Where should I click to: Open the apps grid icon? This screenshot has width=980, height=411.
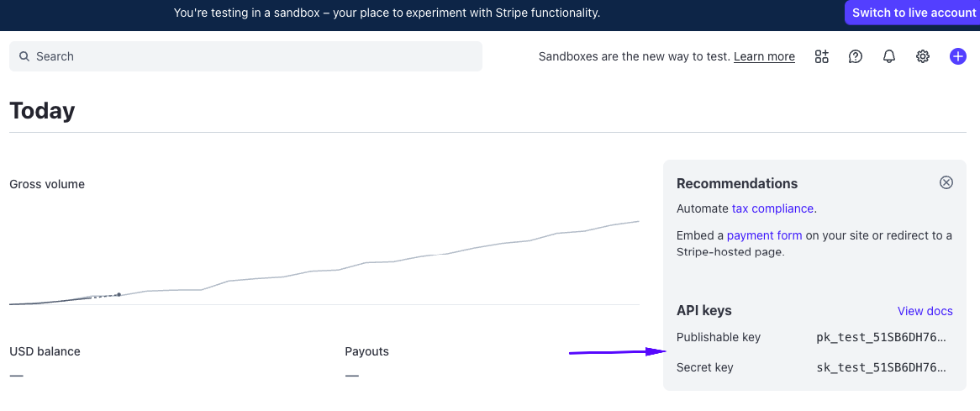821,56
